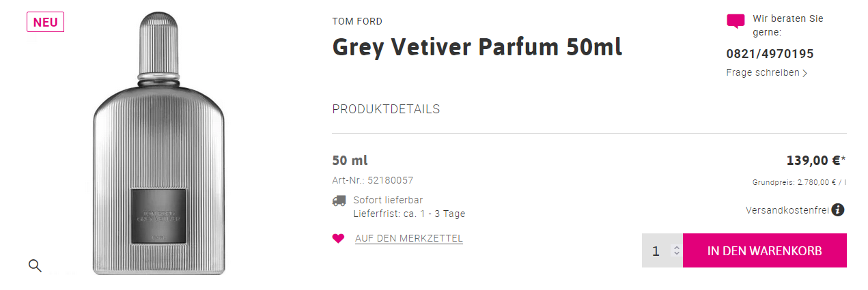Click the phone number 0821/4970195
This screenshot has height=290, width=868.
tap(770, 54)
